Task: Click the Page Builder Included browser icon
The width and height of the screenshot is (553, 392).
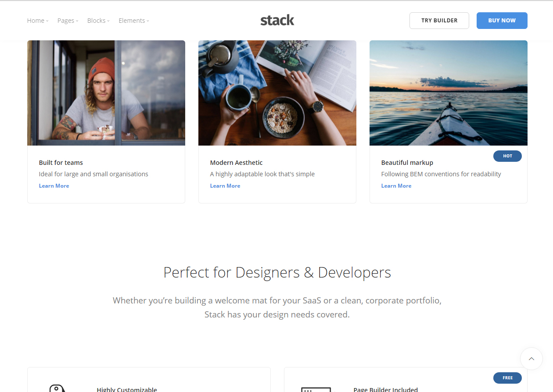Action: click(316, 389)
